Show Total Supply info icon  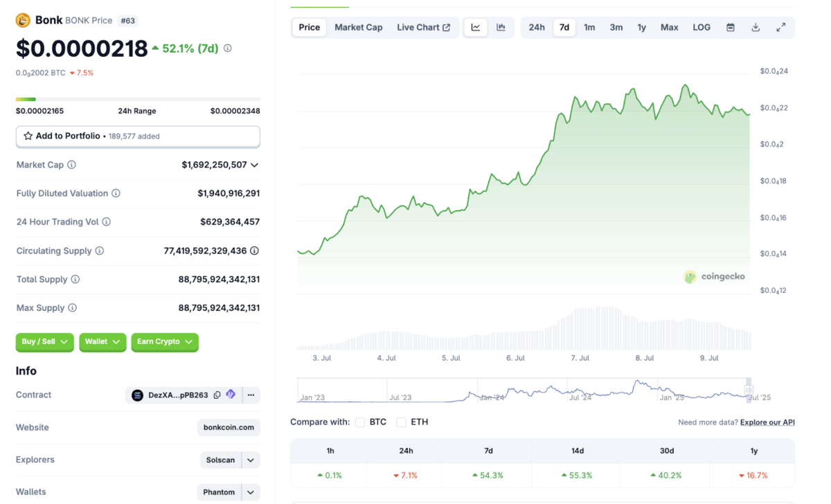tap(75, 280)
